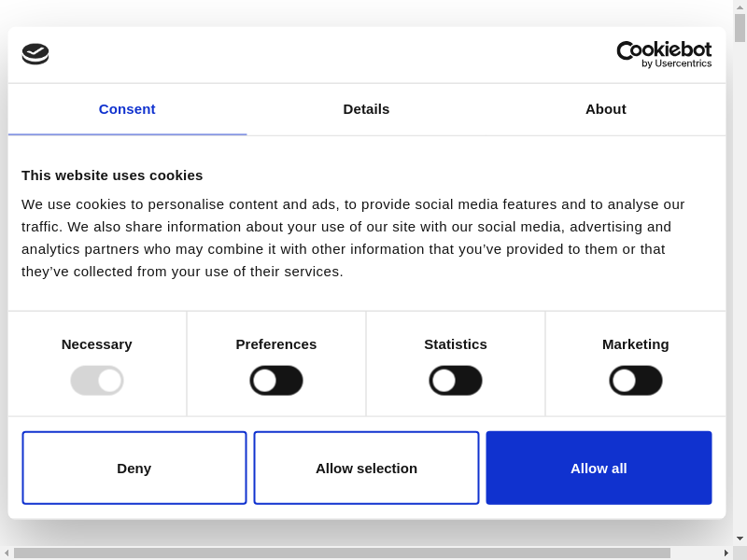The image size is (747, 560).
Task: Switch to the Details tab
Action: (x=366, y=109)
